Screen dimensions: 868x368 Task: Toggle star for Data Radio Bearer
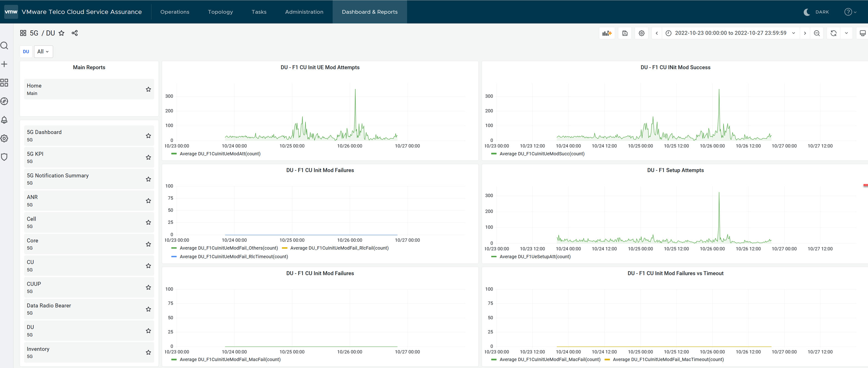pos(148,309)
